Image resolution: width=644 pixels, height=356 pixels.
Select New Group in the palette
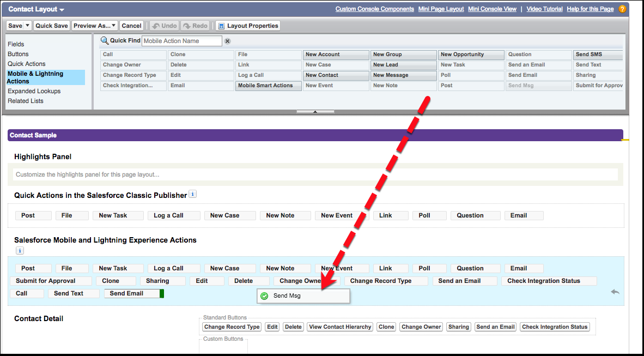click(403, 55)
